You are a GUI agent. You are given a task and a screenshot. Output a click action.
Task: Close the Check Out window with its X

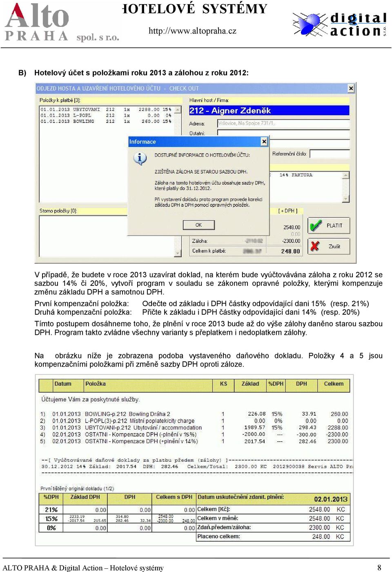tap(351, 88)
